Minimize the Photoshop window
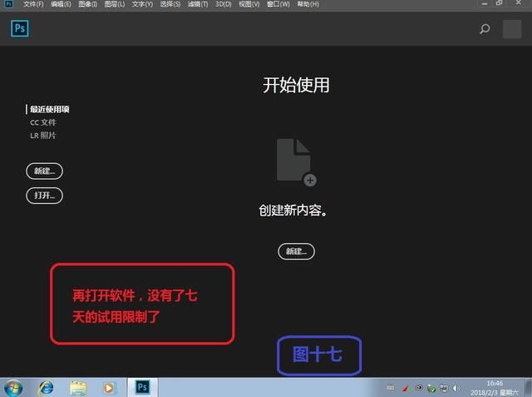 [x=485, y=3]
